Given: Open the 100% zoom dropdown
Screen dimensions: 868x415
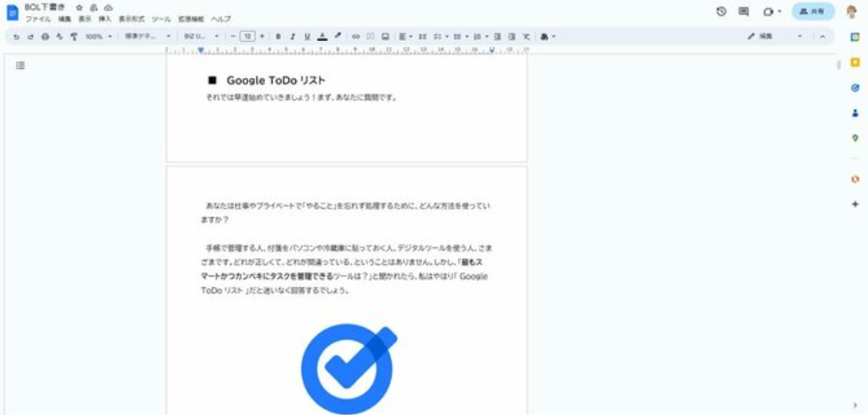Looking at the screenshot, I should [x=98, y=36].
